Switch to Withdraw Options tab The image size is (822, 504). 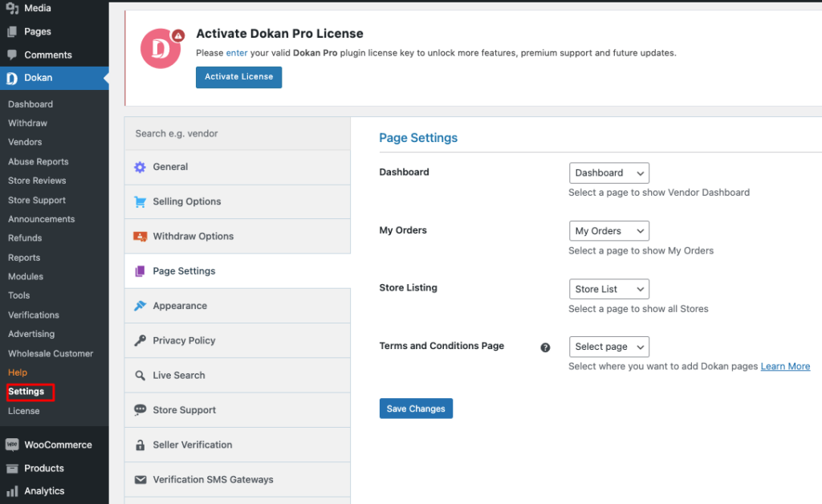coord(238,236)
